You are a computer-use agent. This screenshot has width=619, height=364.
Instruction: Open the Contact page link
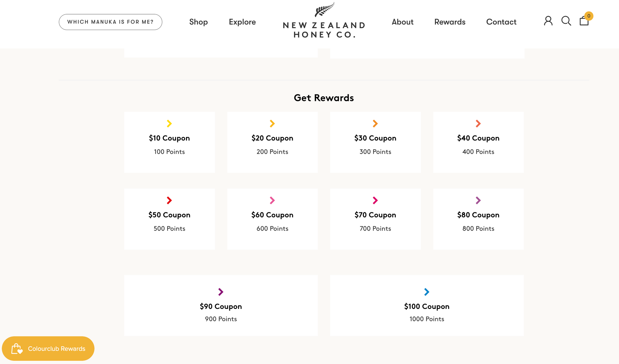coord(502,22)
